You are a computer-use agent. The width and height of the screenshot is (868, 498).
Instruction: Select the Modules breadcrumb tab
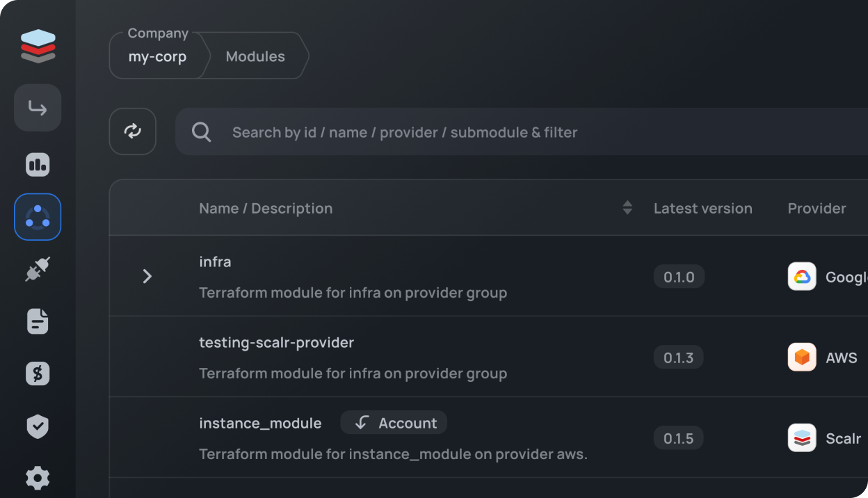pos(255,56)
